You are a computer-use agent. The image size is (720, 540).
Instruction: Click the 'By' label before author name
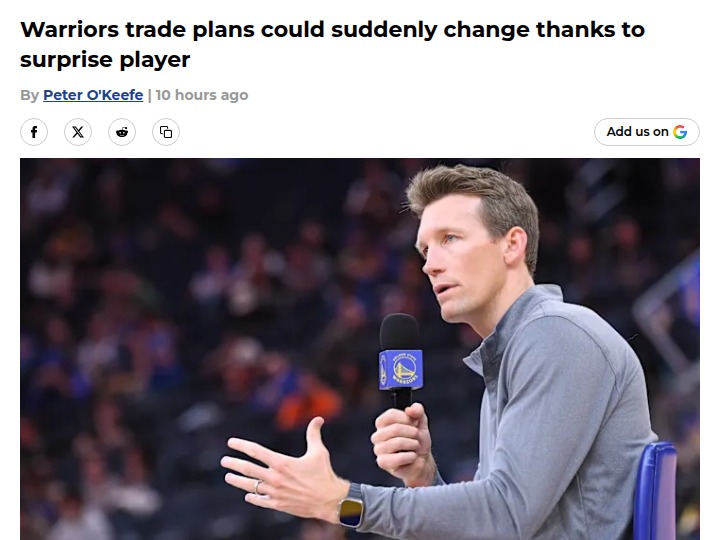pos(29,95)
